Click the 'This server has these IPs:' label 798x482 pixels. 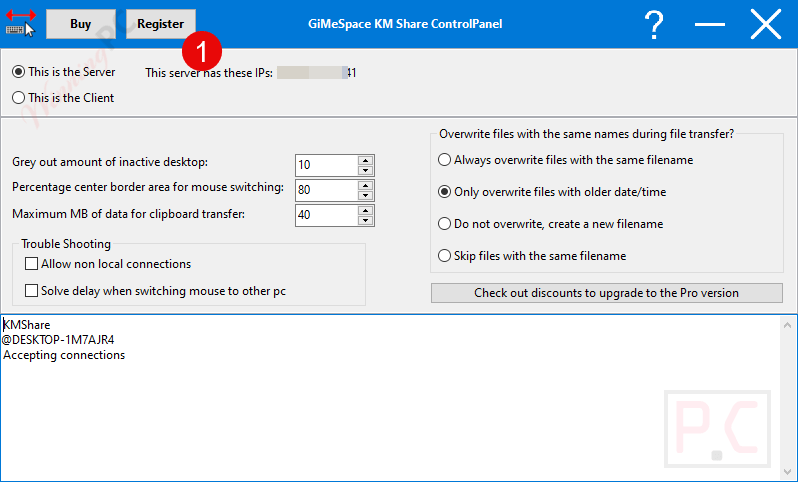209,73
